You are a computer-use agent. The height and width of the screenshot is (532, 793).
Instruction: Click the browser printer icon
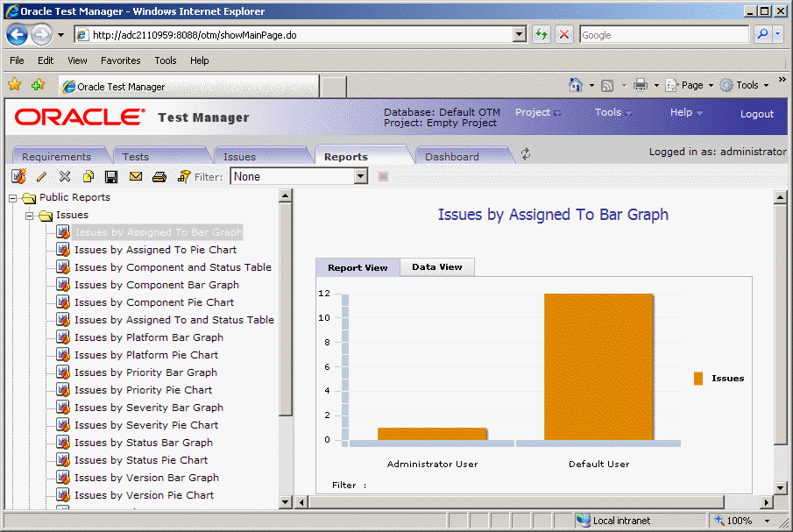641,85
